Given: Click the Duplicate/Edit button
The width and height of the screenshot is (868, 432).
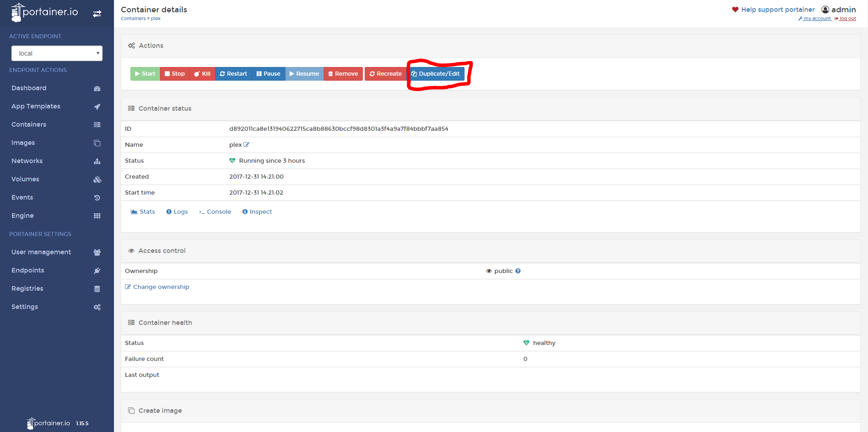Looking at the screenshot, I should point(435,74).
